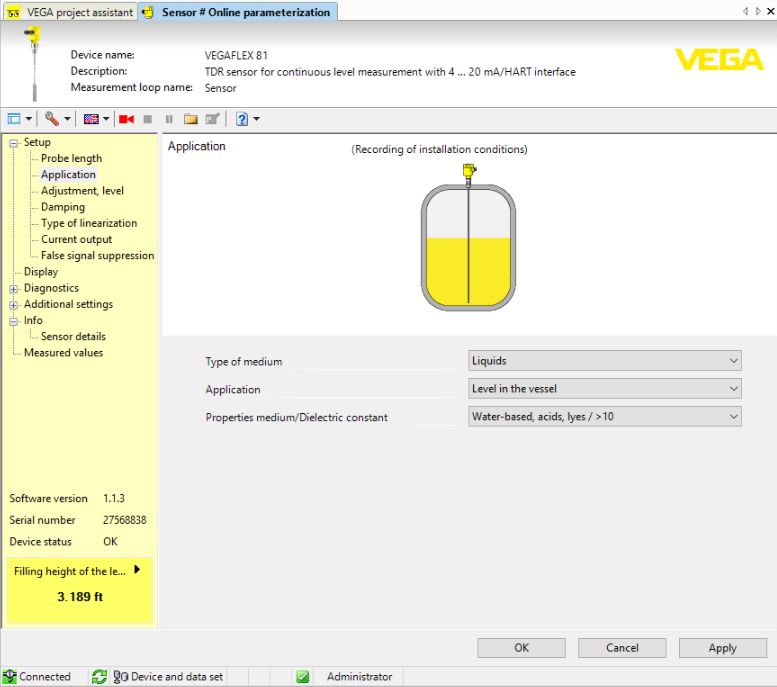Screen dimensions: 777x687
Task: Click the Serial number 27568838 value
Action: pos(124,520)
